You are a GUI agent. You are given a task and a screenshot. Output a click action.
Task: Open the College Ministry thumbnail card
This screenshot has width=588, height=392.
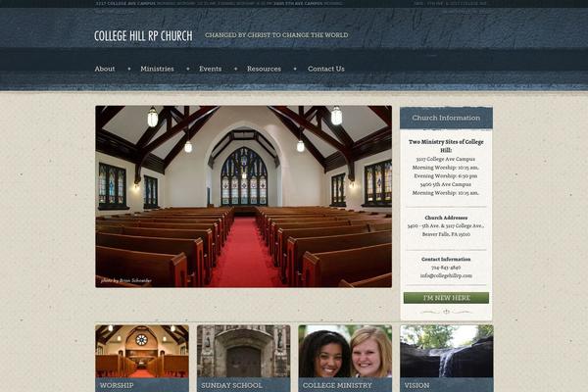coord(345,359)
